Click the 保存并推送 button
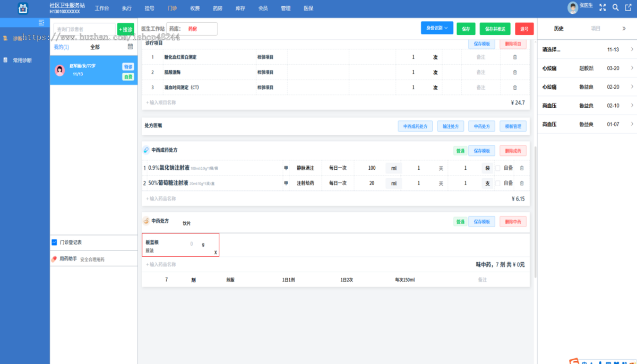Image resolution: width=637 pixels, height=364 pixels. [495, 29]
